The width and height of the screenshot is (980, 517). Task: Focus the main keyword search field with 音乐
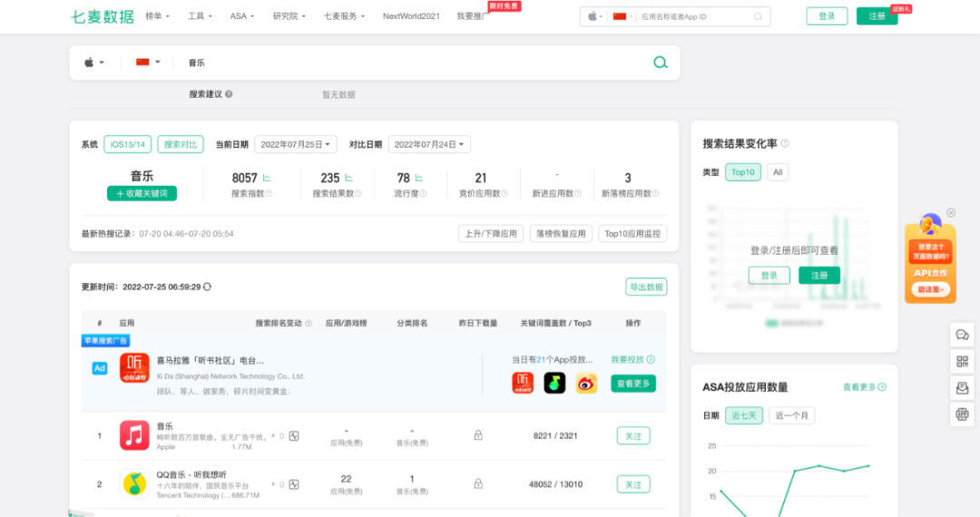coord(413,63)
